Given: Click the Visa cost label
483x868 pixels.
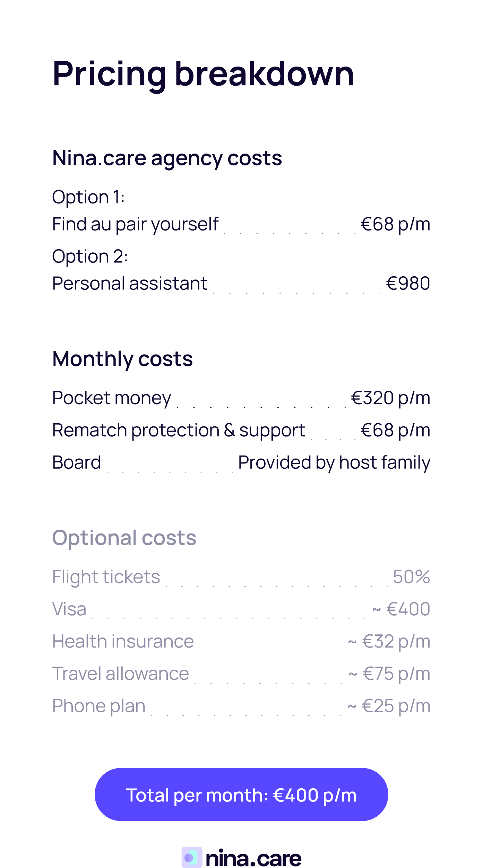Looking at the screenshot, I should (x=69, y=609).
